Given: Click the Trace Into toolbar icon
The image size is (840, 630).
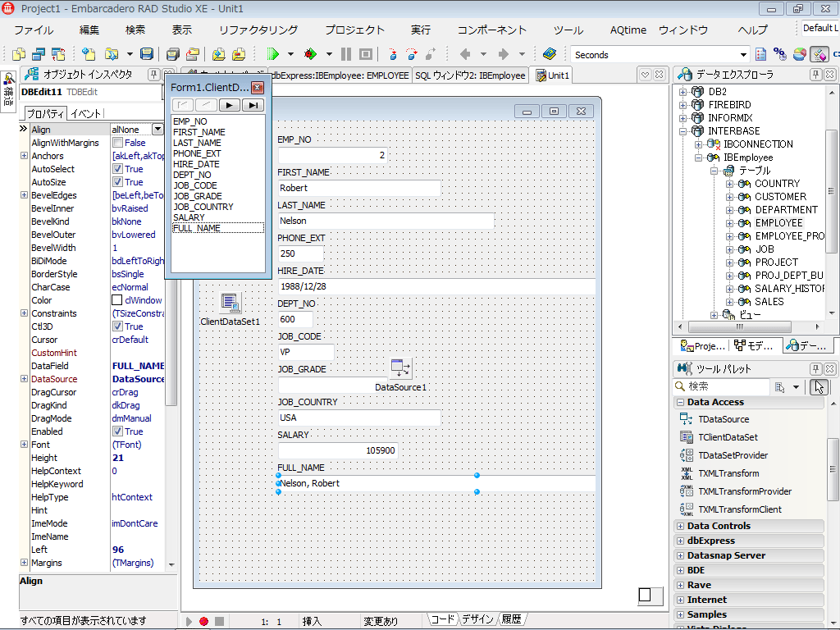Looking at the screenshot, I should coord(393,54).
